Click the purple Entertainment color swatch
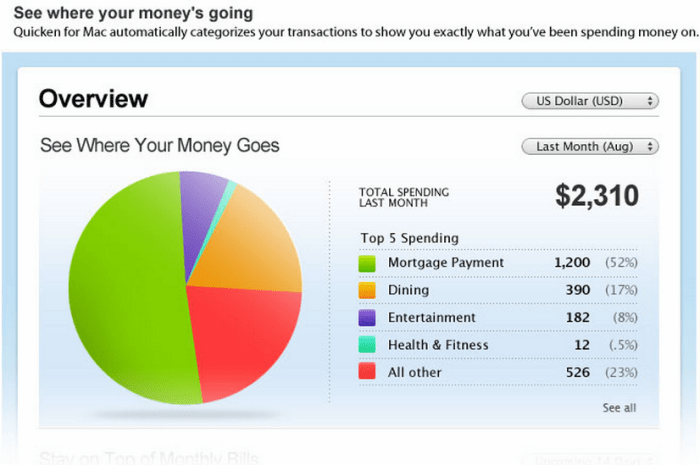 click(367, 317)
